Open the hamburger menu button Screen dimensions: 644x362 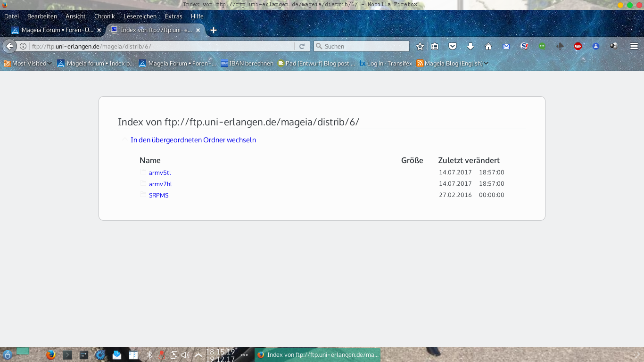click(x=634, y=46)
